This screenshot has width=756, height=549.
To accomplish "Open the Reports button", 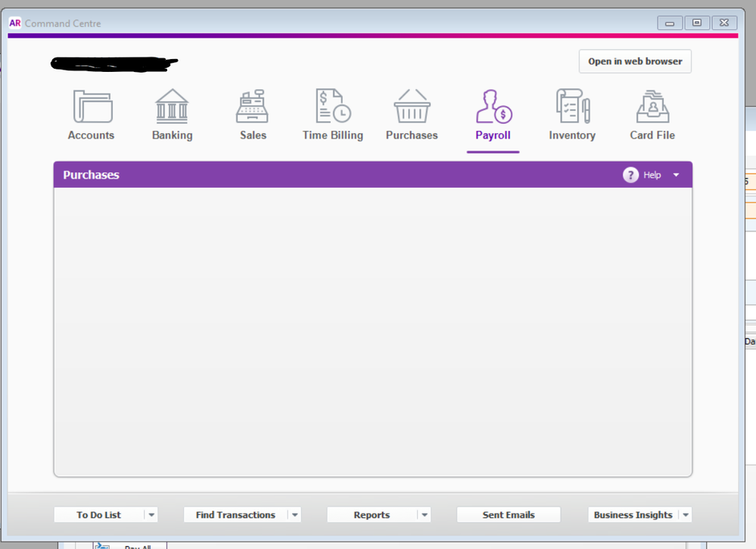I will pos(372,515).
